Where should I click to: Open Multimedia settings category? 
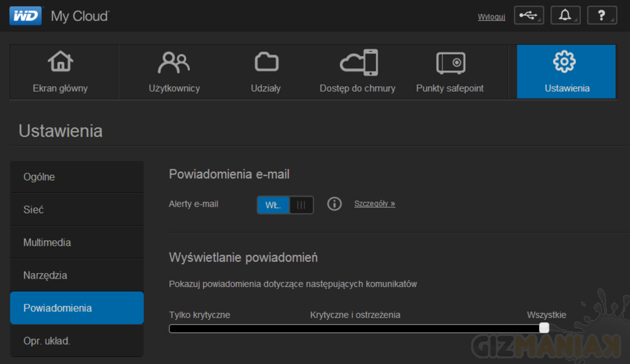point(76,242)
